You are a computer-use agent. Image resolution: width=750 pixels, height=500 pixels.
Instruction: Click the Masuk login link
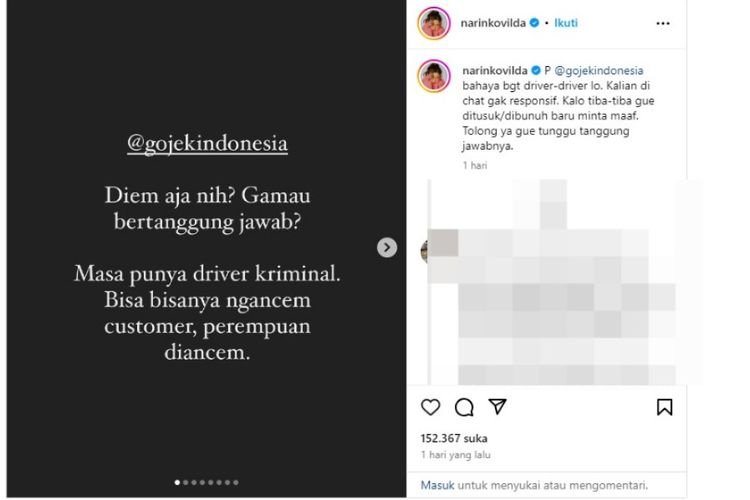[x=437, y=485]
